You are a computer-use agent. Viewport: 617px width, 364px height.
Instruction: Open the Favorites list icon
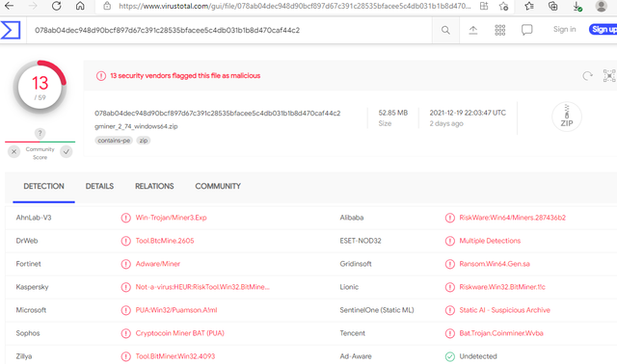click(x=529, y=6)
